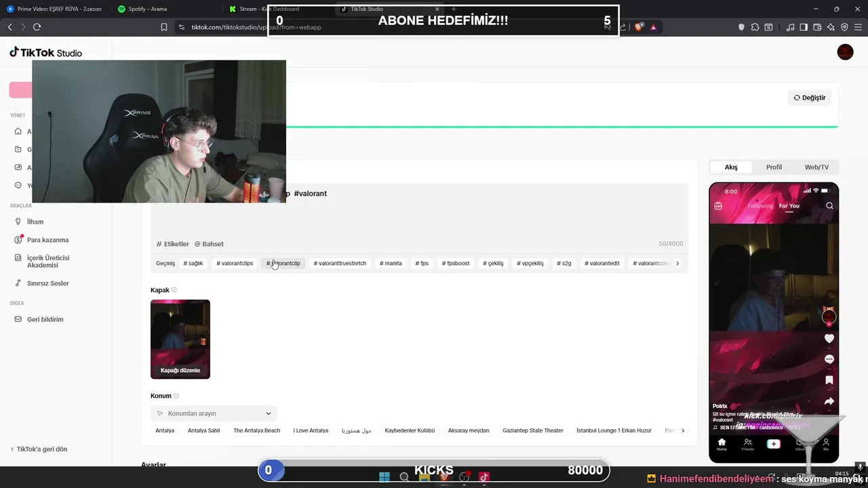The height and width of the screenshot is (488, 868).
Task: Open the Brave Rewards triangle icon
Action: click(x=653, y=27)
